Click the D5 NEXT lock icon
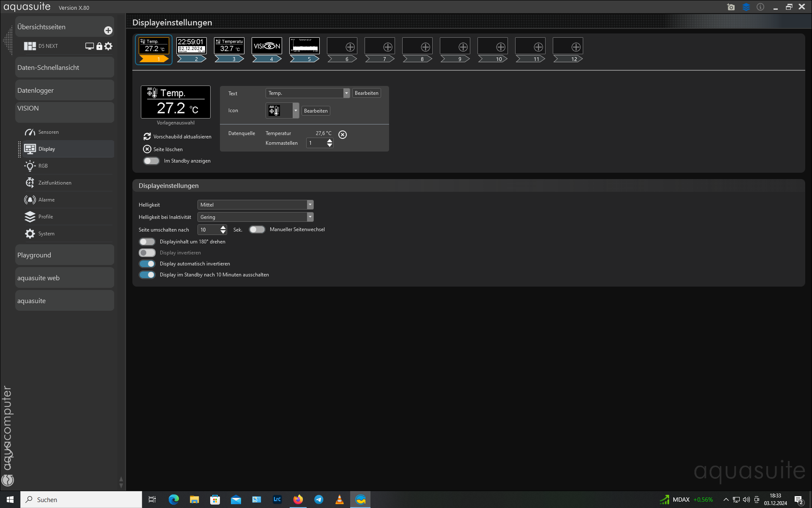 (x=99, y=46)
